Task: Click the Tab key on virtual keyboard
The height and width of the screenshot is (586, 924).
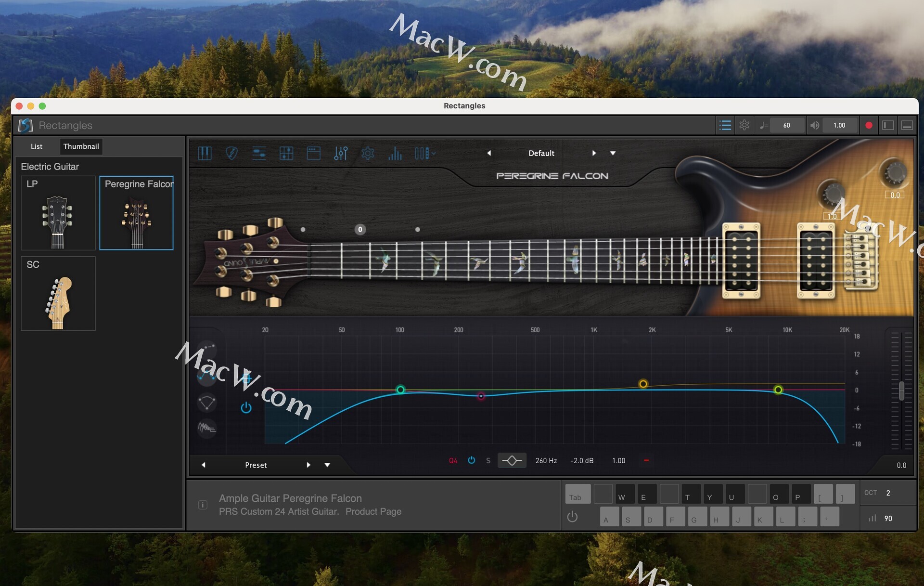Action: 578,494
